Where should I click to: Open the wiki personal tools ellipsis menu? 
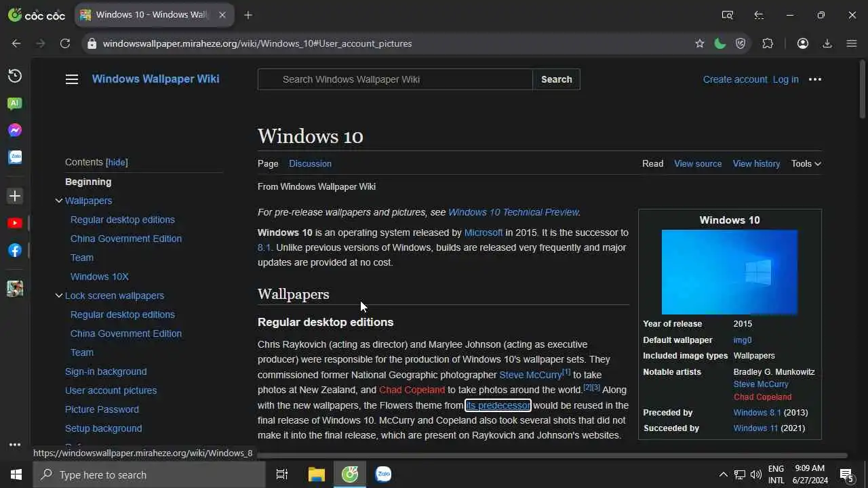click(815, 79)
